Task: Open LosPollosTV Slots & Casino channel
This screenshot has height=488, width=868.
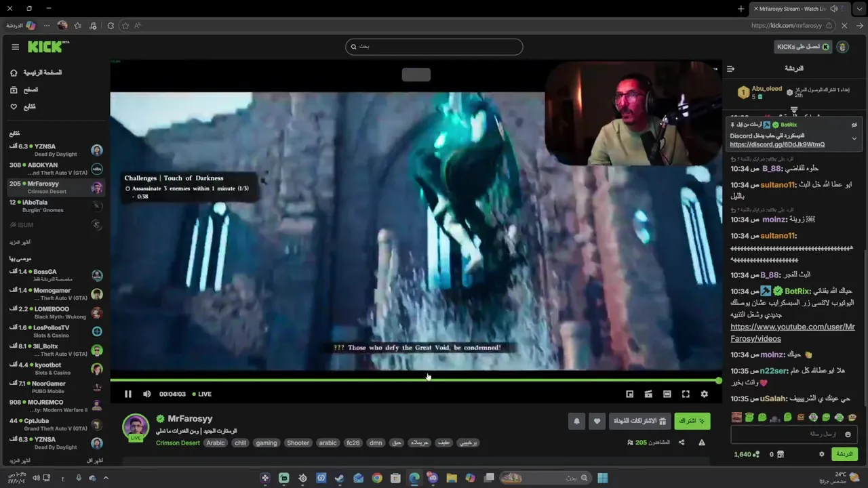Action: (x=56, y=331)
